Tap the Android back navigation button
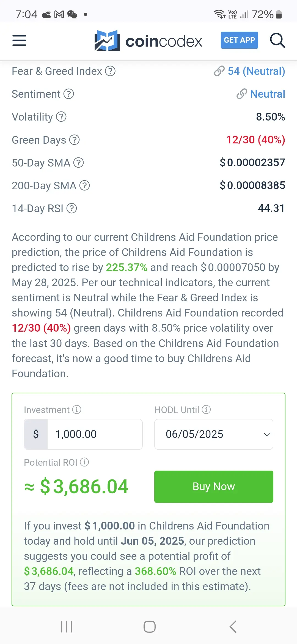 [233, 627]
